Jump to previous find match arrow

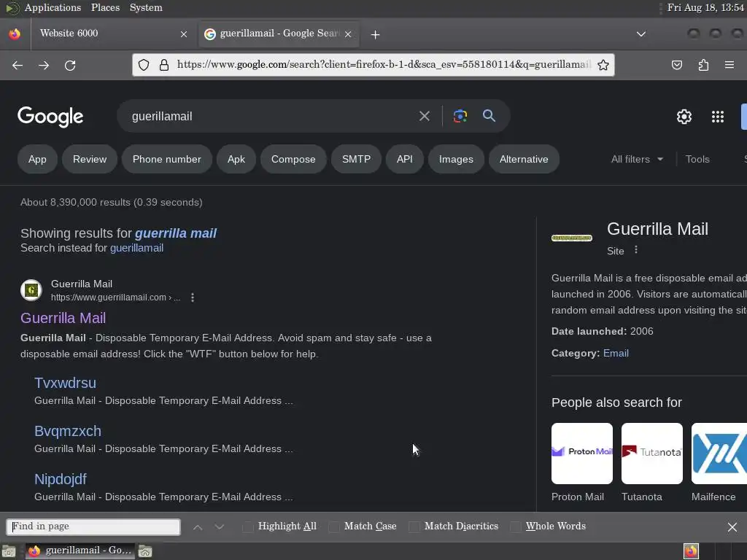[x=198, y=526]
